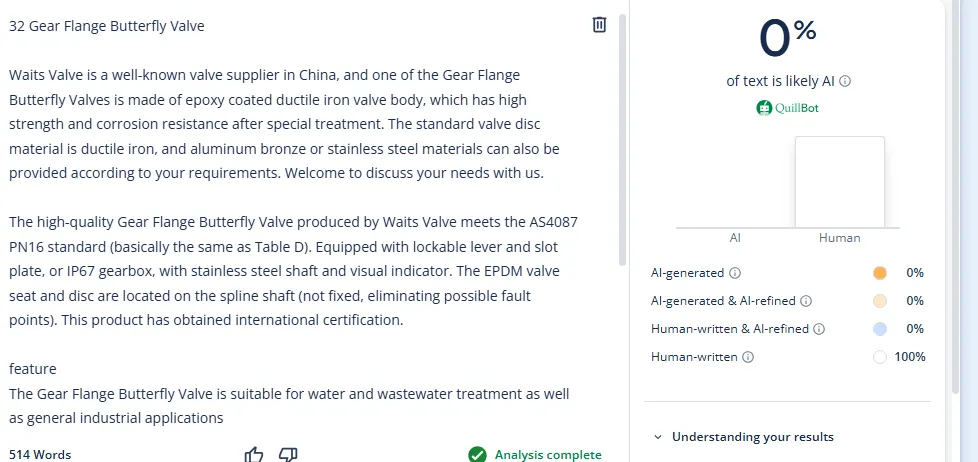Click the peach AI-generated & AI-refined dot

point(880,301)
